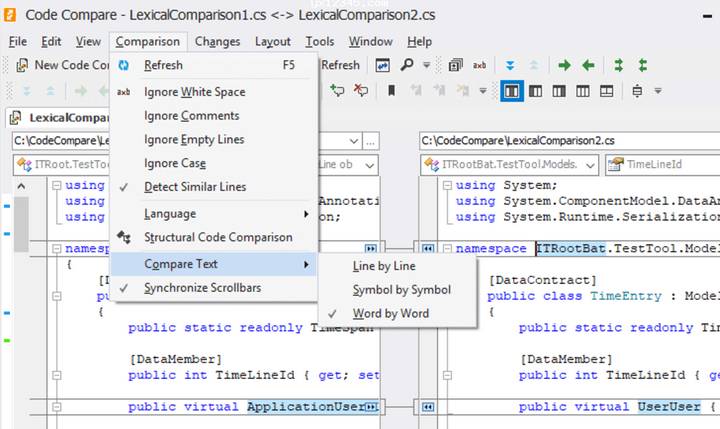Click the right file path field LexicalComparison2.cs
The image size is (720, 429).
[x=569, y=141]
